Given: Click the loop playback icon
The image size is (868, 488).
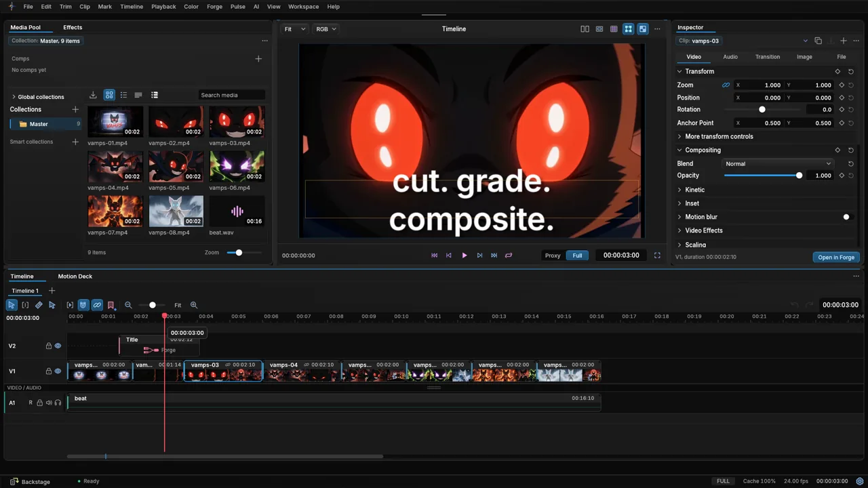Looking at the screenshot, I should click(509, 256).
